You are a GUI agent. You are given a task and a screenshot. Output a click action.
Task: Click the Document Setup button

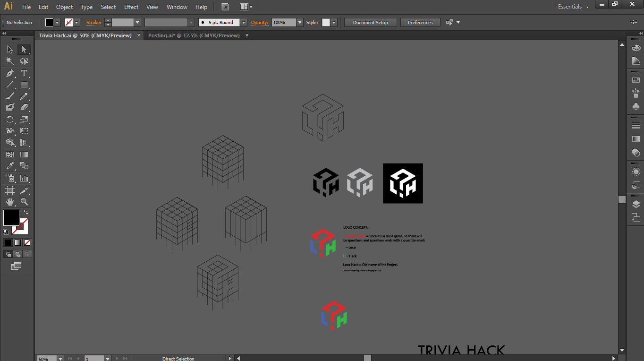point(370,22)
